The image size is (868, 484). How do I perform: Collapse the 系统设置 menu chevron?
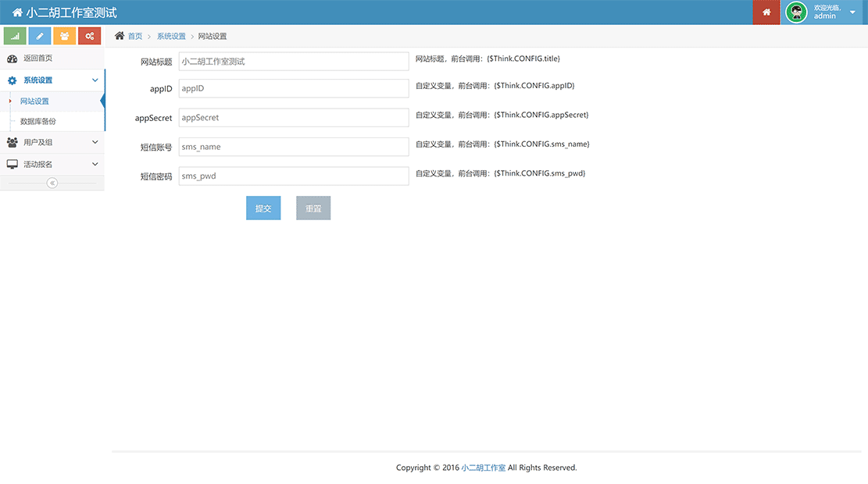click(95, 80)
